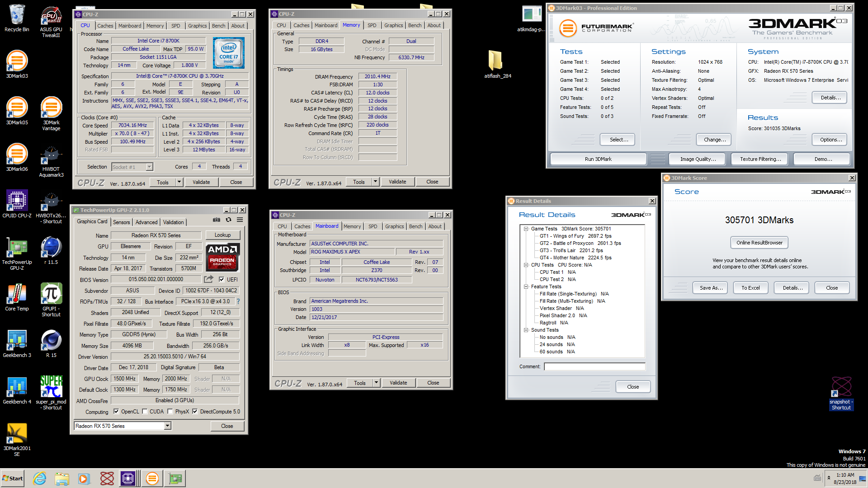Open Geekbench 4 desktop icon
The image size is (868, 488).
point(17,390)
